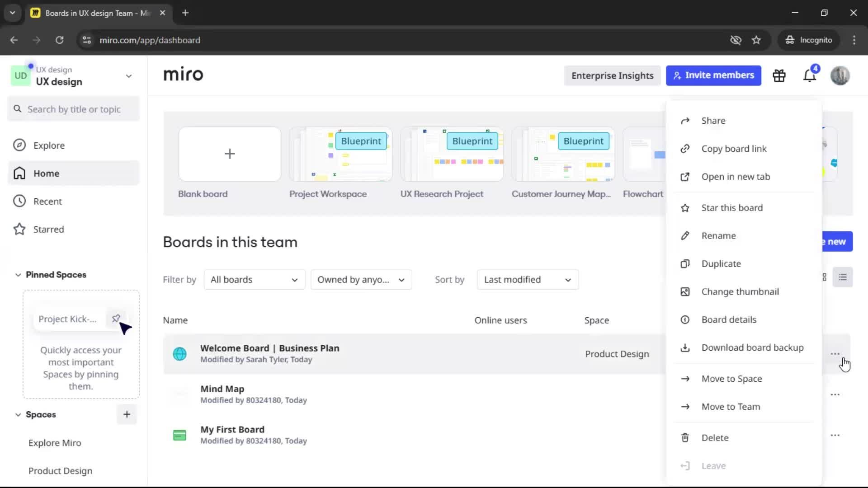
Task: Open a new browser tab
Action: [185, 13]
